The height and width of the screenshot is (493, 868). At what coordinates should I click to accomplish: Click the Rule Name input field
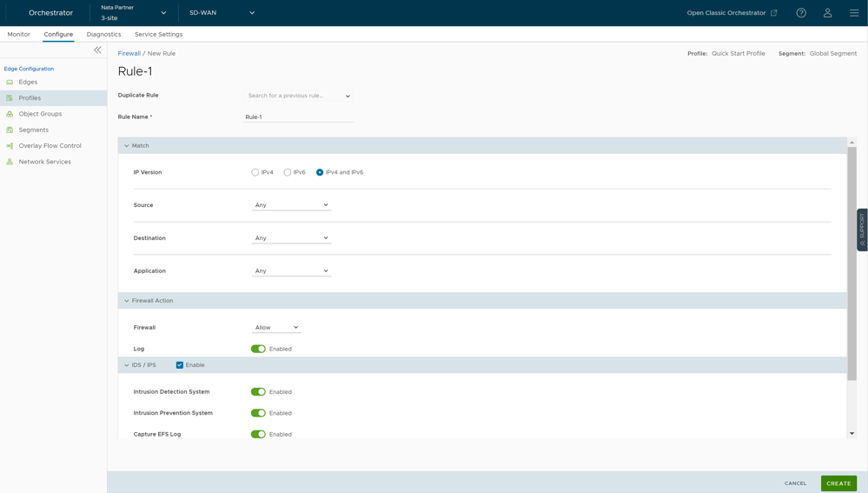pyautogui.click(x=298, y=117)
